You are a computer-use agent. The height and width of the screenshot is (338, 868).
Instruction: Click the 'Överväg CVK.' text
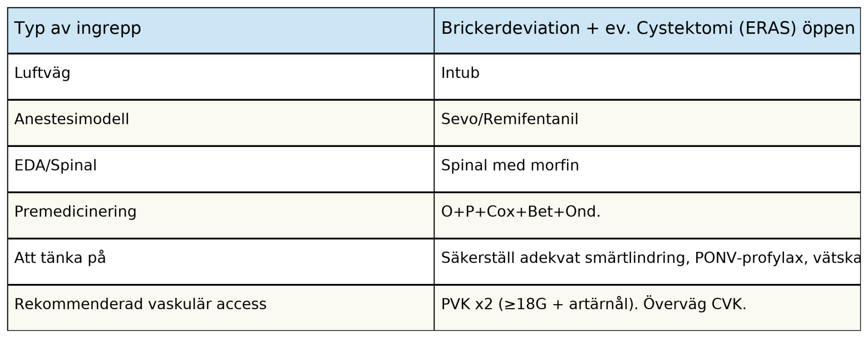[x=694, y=304]
